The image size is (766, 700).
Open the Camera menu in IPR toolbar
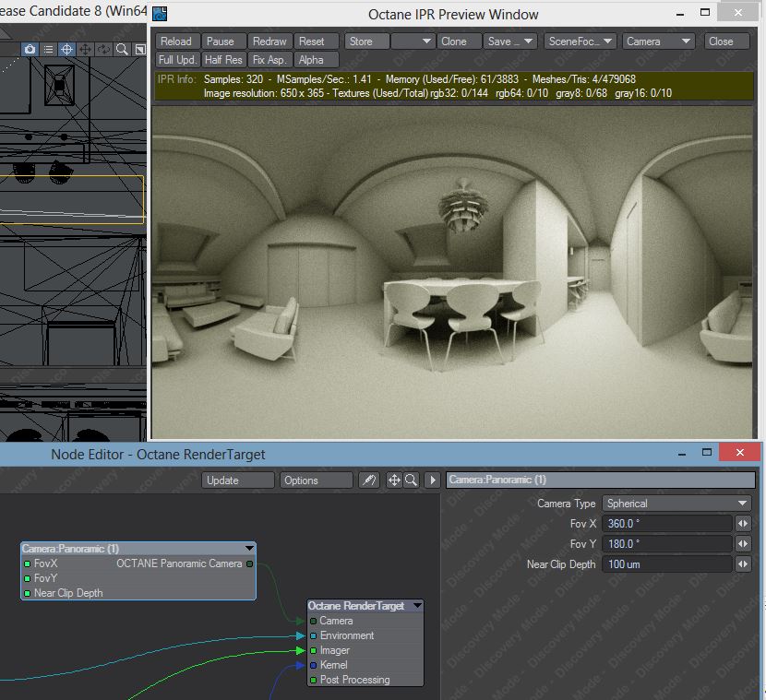click(x=659, y=42)
